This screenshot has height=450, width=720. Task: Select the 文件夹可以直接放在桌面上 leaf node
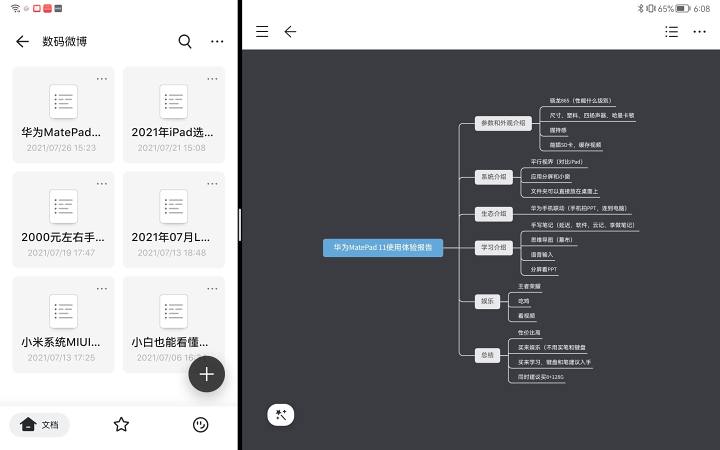click(x=564, y=191)
